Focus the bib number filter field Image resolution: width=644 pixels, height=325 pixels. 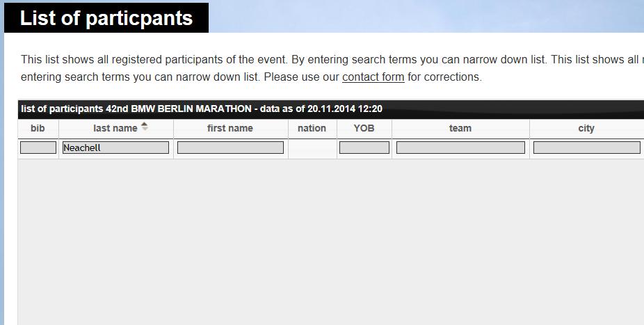coord(38,148)
